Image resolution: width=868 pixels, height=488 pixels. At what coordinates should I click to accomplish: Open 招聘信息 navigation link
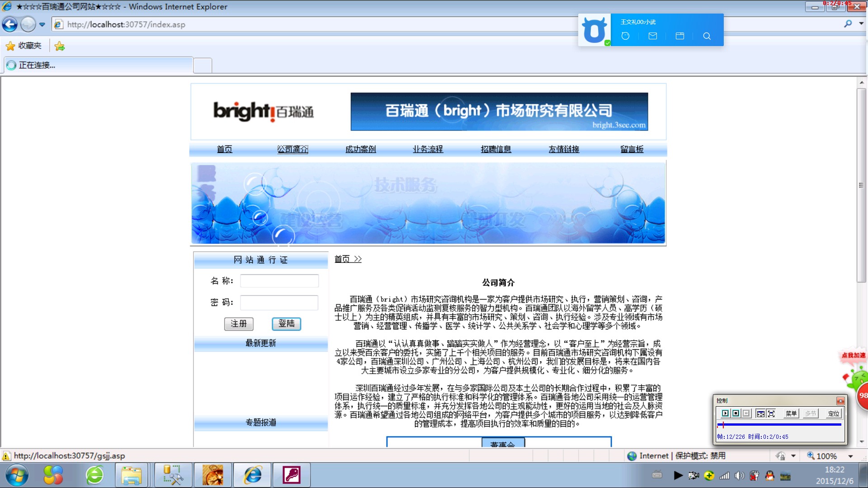point(496,149)
